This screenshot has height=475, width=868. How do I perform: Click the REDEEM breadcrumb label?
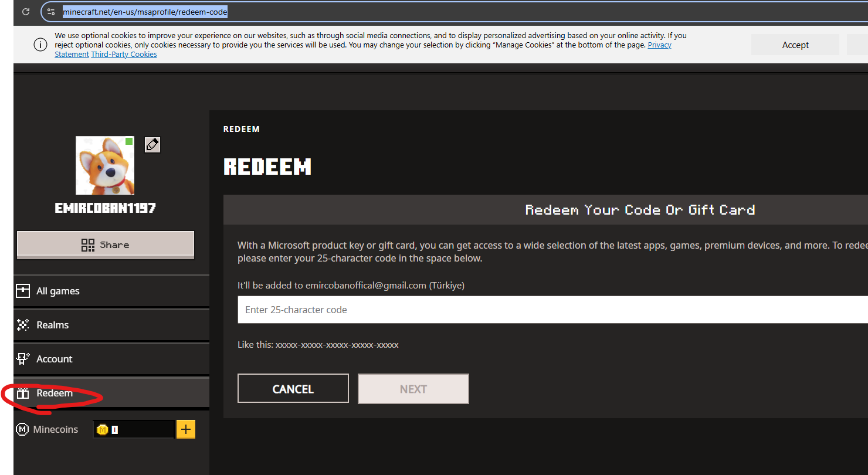242,129
